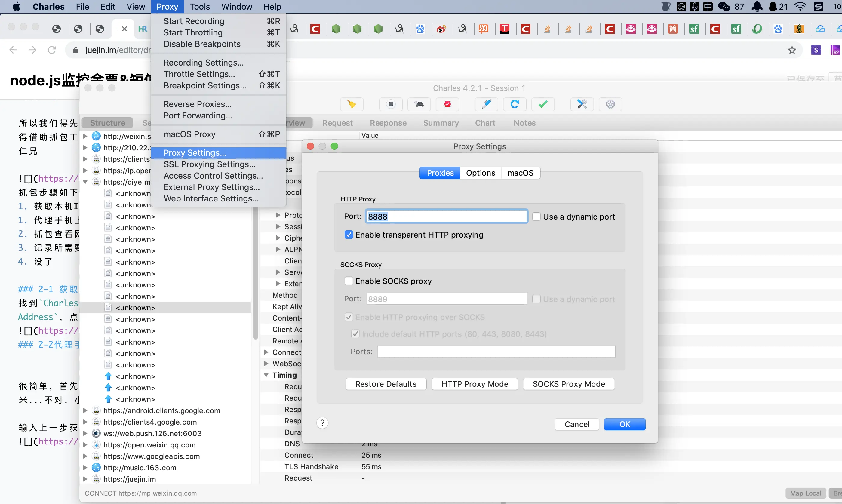Viewport: 842px width, 504px height.
Task: Click the lock icon beside juejin.im address
Action: tap(76, 50)
